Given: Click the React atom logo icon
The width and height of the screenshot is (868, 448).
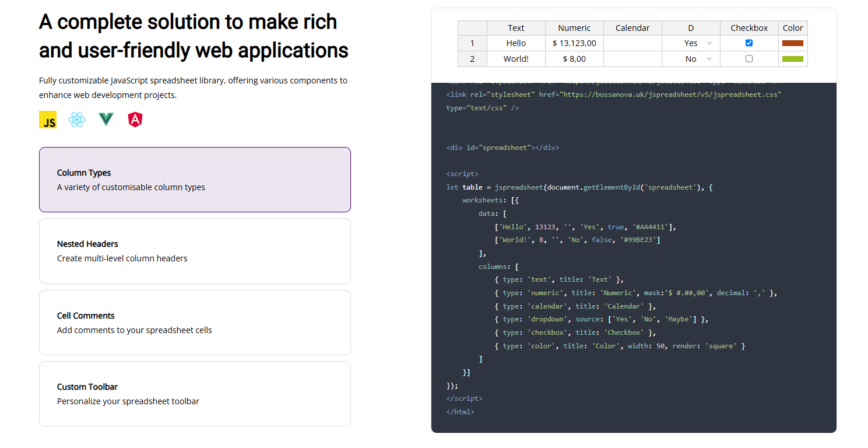Looking at the screenshot, I should click(x=77, y=120).
